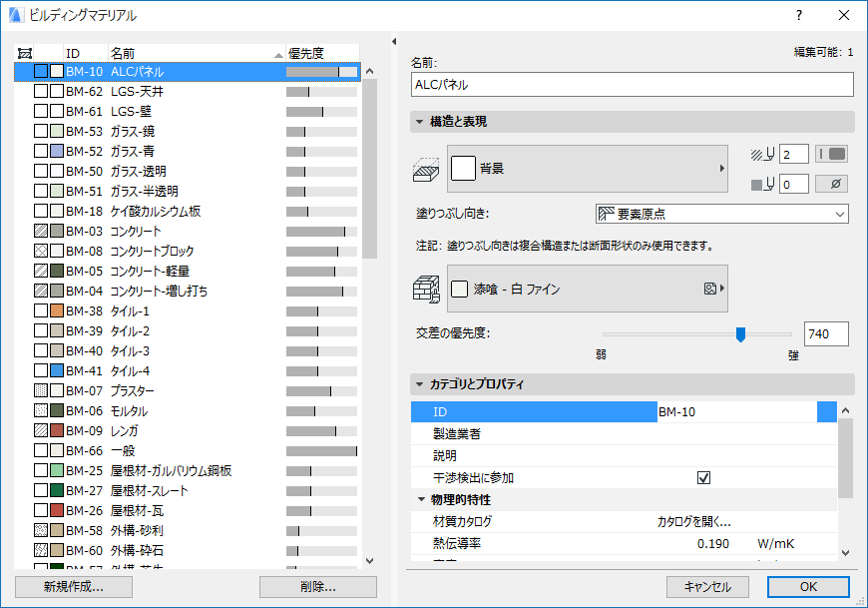
Task: Click the OK button
Action: (x=808, y=587)
